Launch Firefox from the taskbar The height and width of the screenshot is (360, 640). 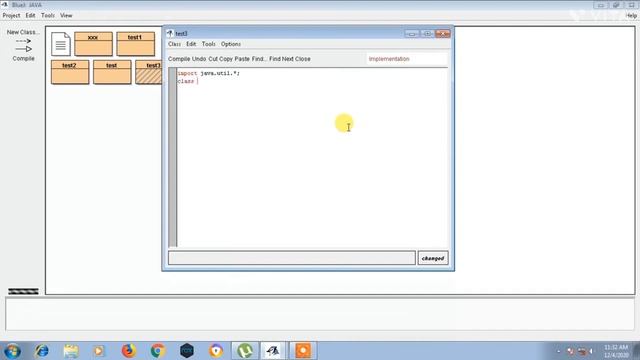(129, 351)
